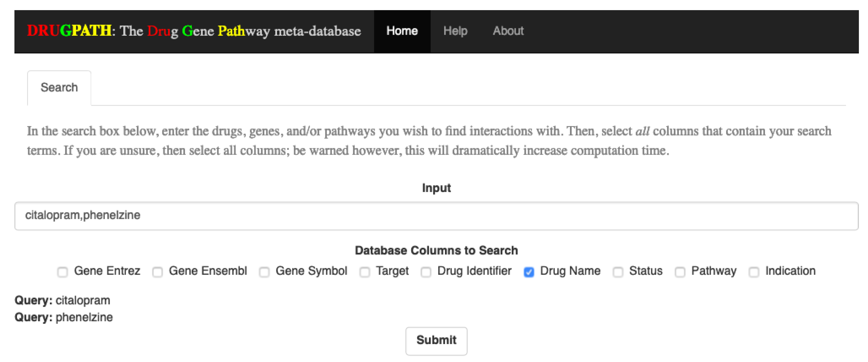
Task: Click the Drug Name label text
Action: click(x=570, y=271)
